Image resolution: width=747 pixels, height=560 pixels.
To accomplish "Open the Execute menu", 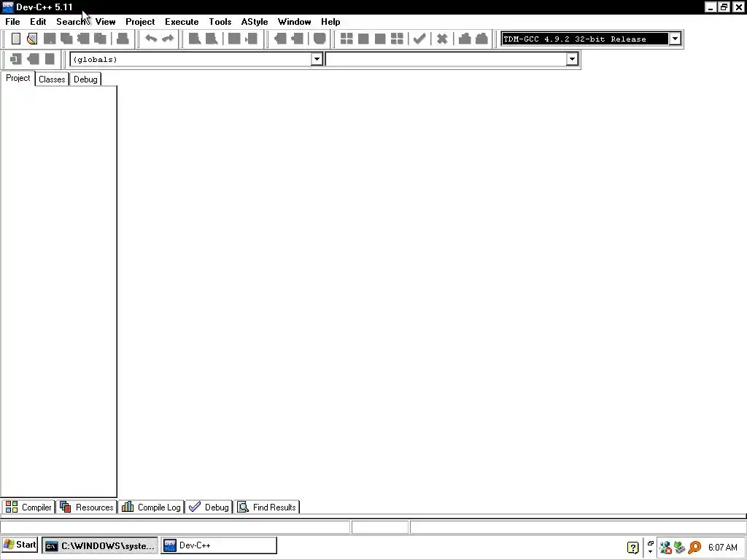I will 182,22.
